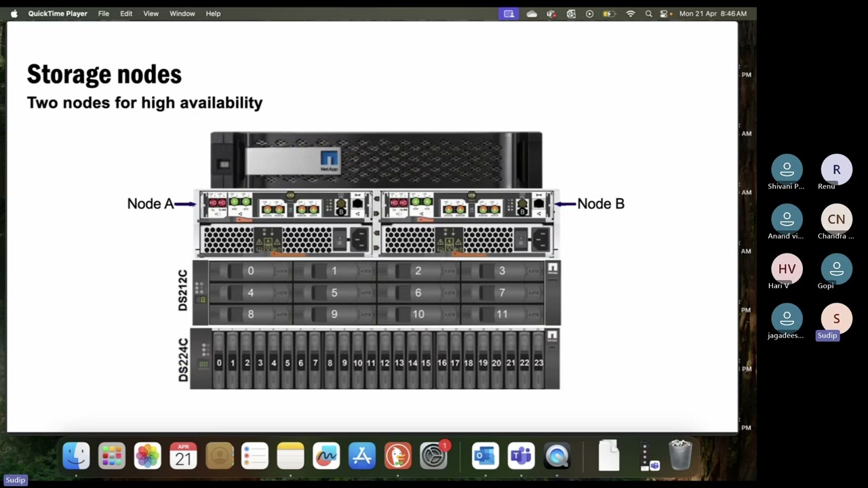Open Notes from the Dock
Viewport: 868px width, 488px height.
click(x=290, y=455)
